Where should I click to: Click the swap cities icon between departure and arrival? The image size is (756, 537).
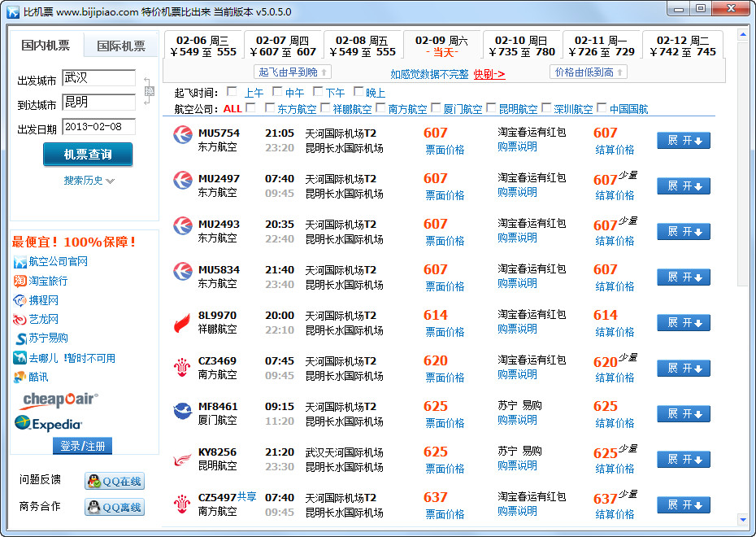(x=148, y=89)
